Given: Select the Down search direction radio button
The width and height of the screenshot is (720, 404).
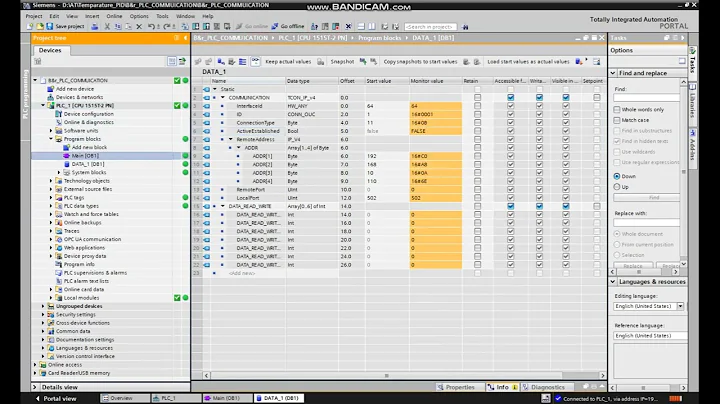Looking at the screenshot, I should pyautogui.click(x=617, y=176).
